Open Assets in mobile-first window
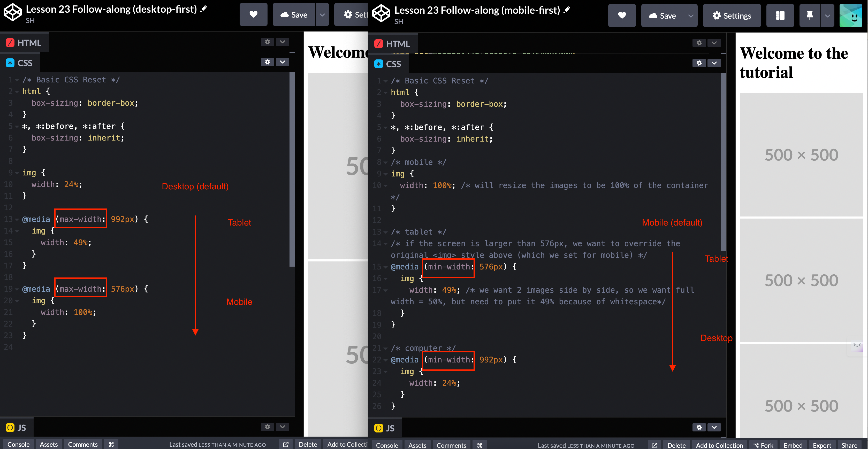Image resolution: width=868 pixels, height=449 pixels. click(417, 445)
